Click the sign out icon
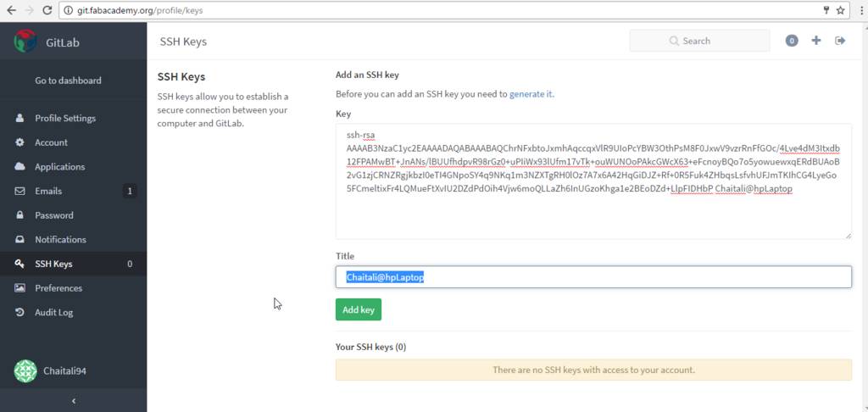Viewport: 868px width, 412px height. pos(841,41)
